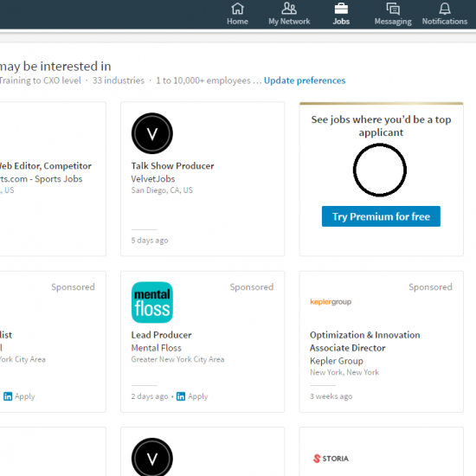Open the Talk Show Producer job title

172,166
